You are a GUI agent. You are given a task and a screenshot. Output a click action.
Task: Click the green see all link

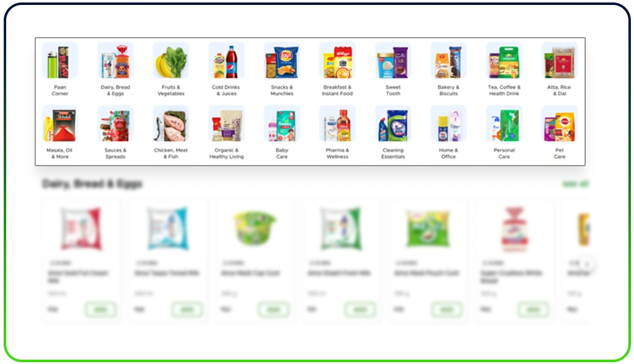point(575,184)
